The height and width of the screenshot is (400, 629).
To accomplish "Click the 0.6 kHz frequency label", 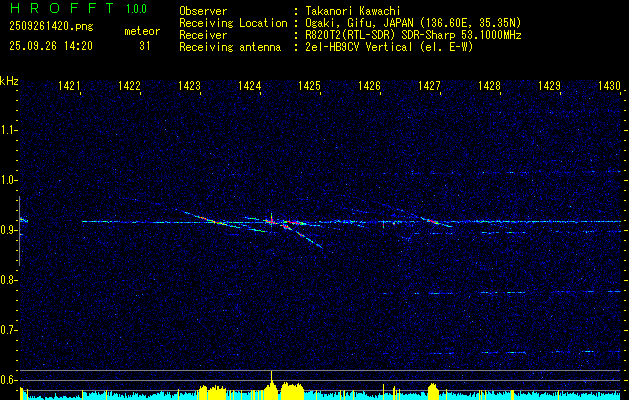I will click(8, 380).
